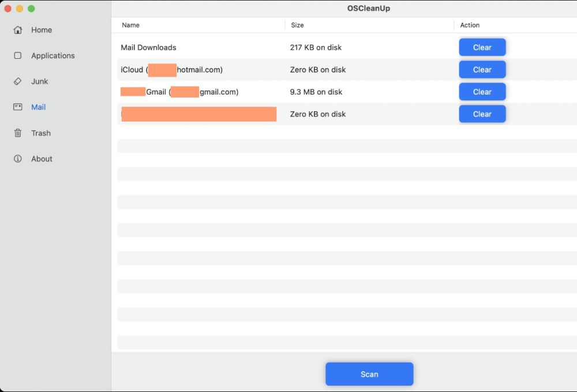Viewport: 577px width, 392px height.
Task: Click the Size column header
Action: point(297,25)
